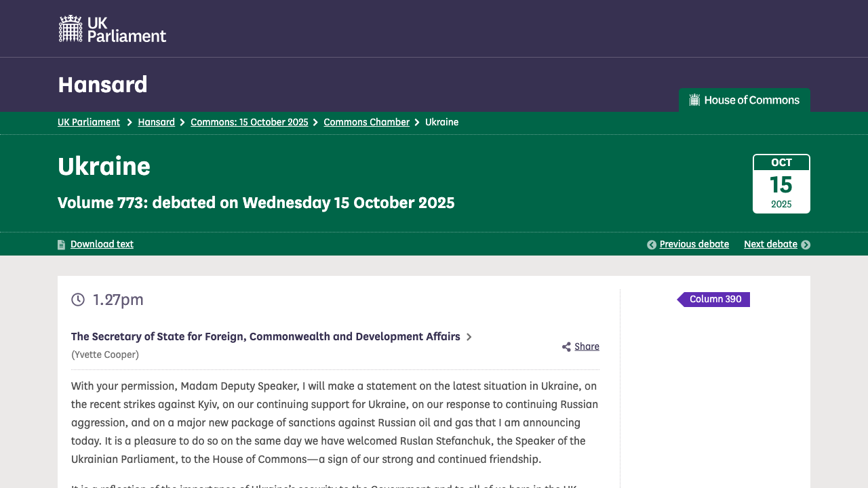This screenshot has width=868, height=488.
Task: Click the UK Parliament portcullis logo
Action: 71,28
